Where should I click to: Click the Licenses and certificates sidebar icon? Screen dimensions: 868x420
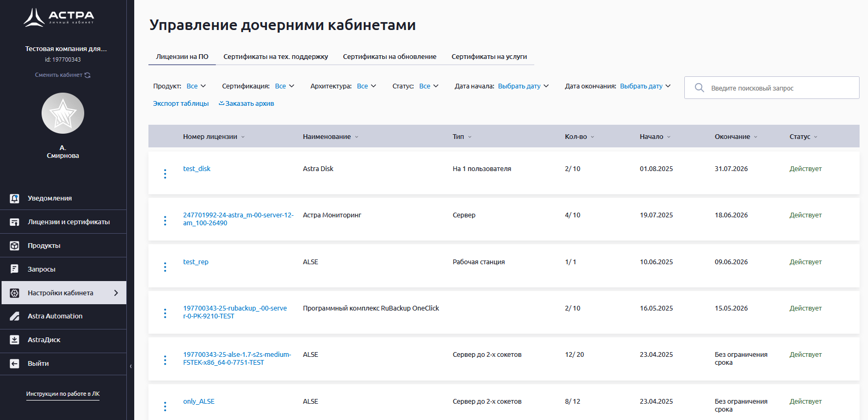15,222
